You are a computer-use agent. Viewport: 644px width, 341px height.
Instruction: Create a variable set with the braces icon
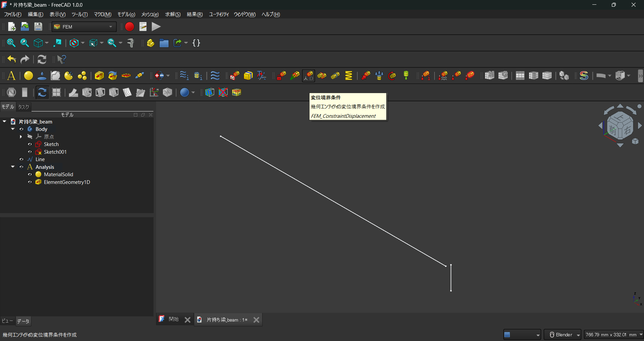tap(197, 43)
